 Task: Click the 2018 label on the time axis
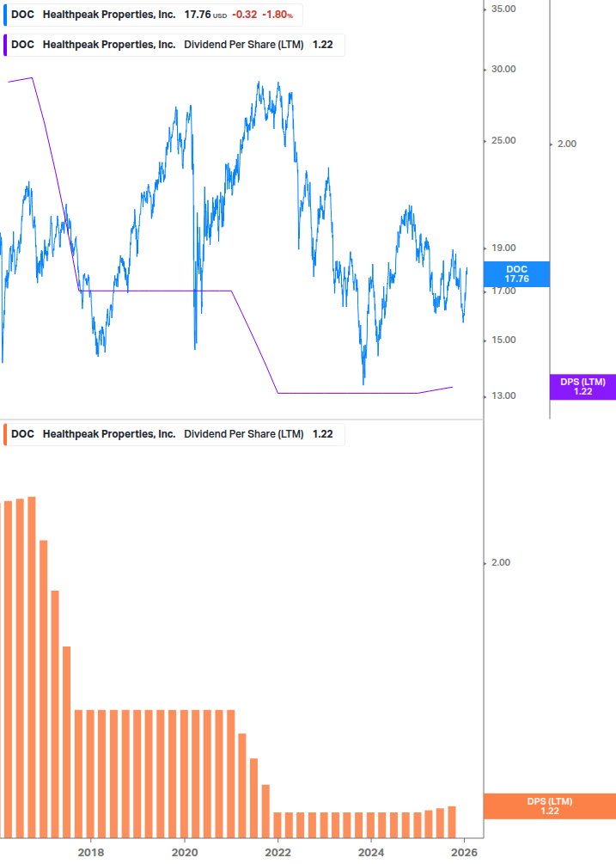click(x=91, y=853)
